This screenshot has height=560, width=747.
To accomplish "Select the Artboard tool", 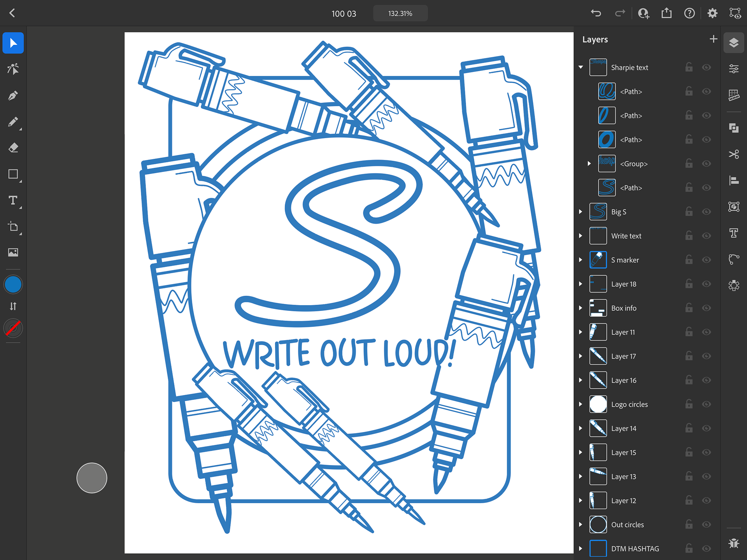I will (13, 226).
